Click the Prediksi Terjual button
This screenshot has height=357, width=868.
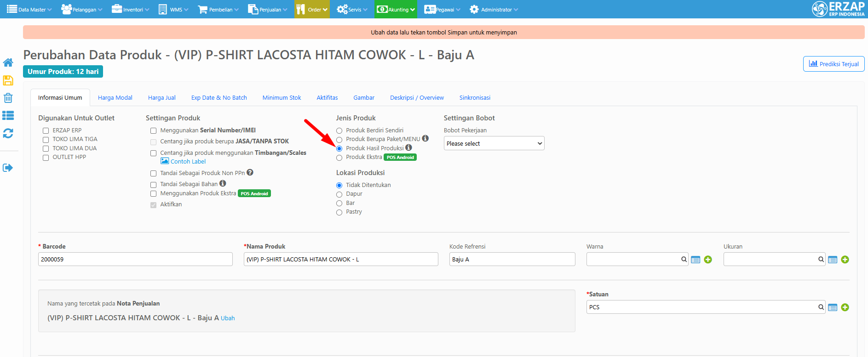pos(834,64)
